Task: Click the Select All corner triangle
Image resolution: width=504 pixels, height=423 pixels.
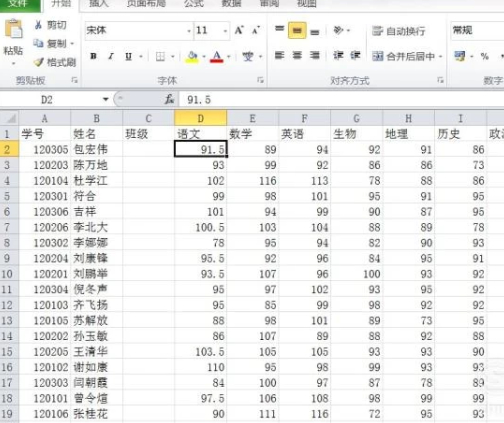Action: pos(10,118)
